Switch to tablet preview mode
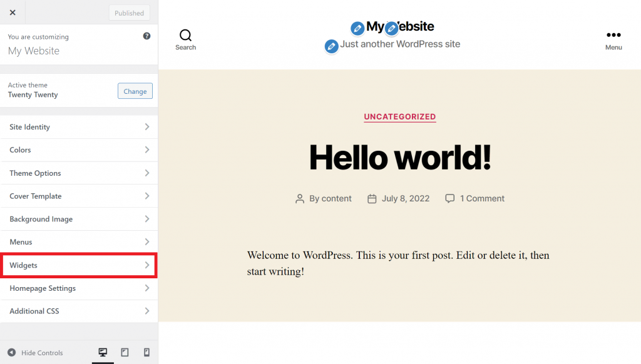 [125, 353]
